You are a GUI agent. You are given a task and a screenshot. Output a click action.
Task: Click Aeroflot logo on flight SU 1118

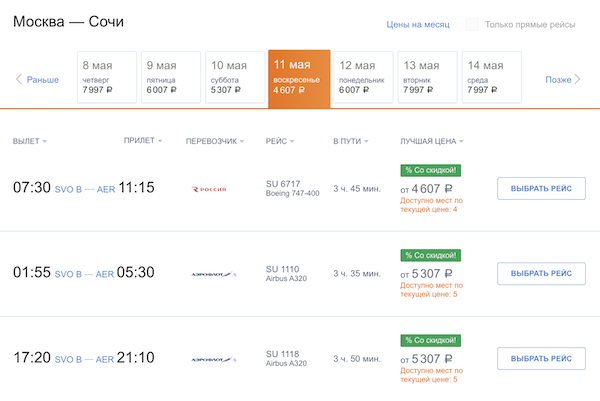(x=213, y=358)
